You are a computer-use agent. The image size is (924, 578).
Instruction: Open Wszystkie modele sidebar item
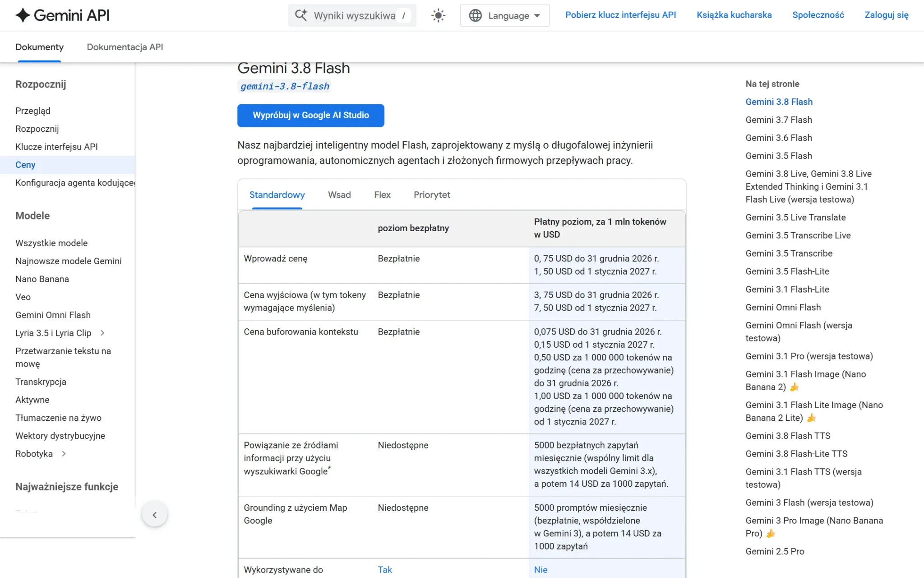(x=51, y=243)
